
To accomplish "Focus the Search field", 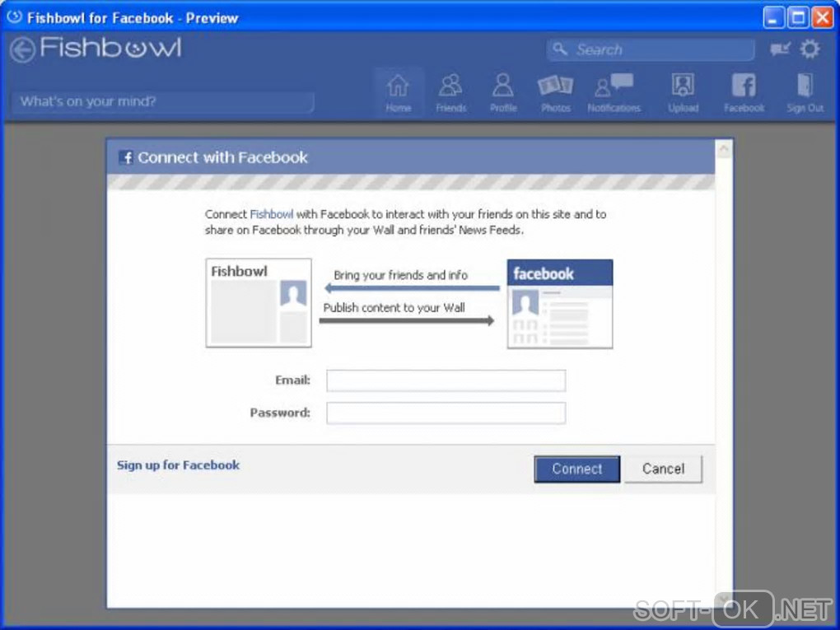I will 651,49.
